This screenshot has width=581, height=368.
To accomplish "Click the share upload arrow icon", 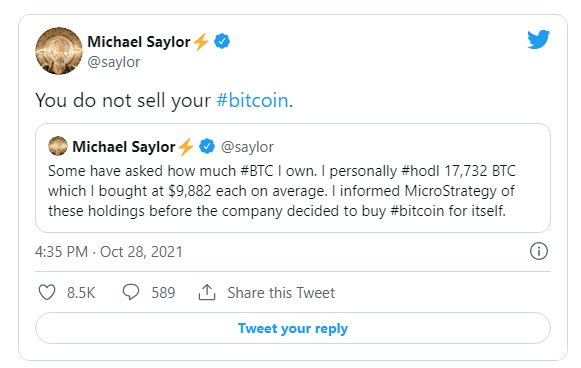I will pos(207,292).
